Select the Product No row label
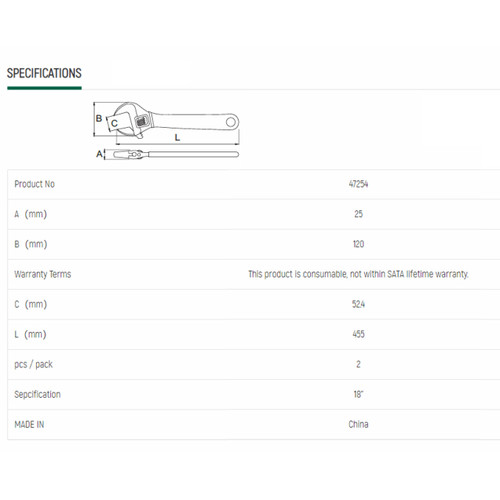Image resolution: width=500 pixels, height=500 pixels. 34,184
